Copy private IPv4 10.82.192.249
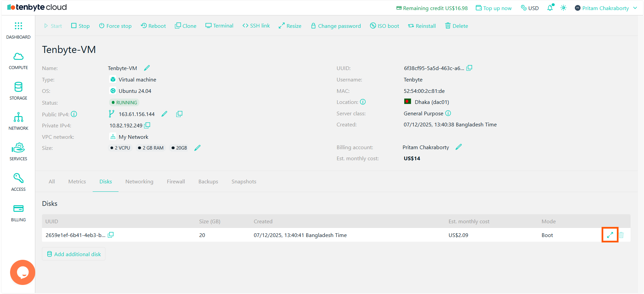This screenshot has width=644, height=294. [147, 125]
